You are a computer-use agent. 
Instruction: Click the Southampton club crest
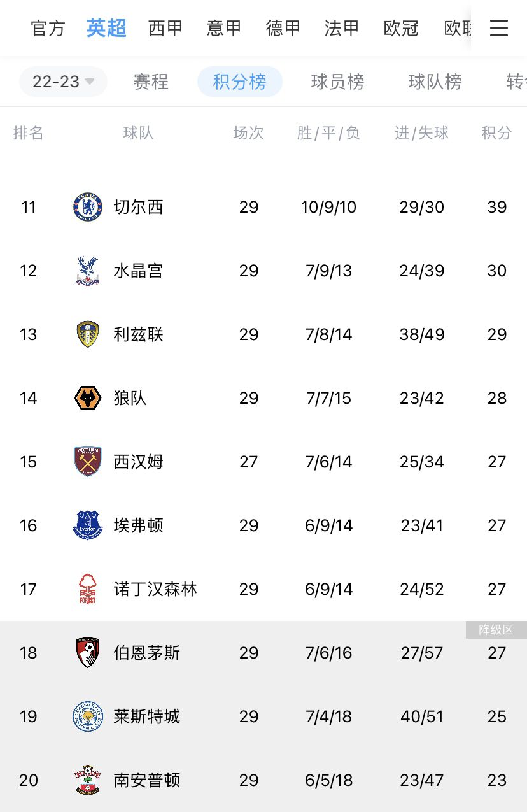(87, 780)
